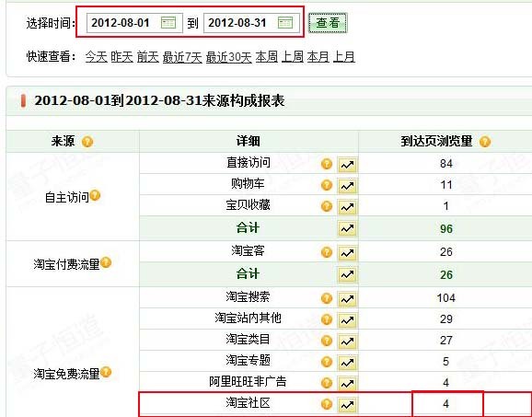Show trend chart for 自主访问 合计 row

tap(347, 228)
